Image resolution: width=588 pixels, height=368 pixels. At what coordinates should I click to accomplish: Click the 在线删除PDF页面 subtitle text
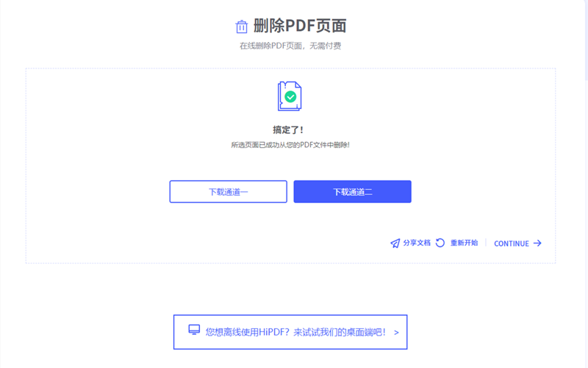tap(290, 46)
